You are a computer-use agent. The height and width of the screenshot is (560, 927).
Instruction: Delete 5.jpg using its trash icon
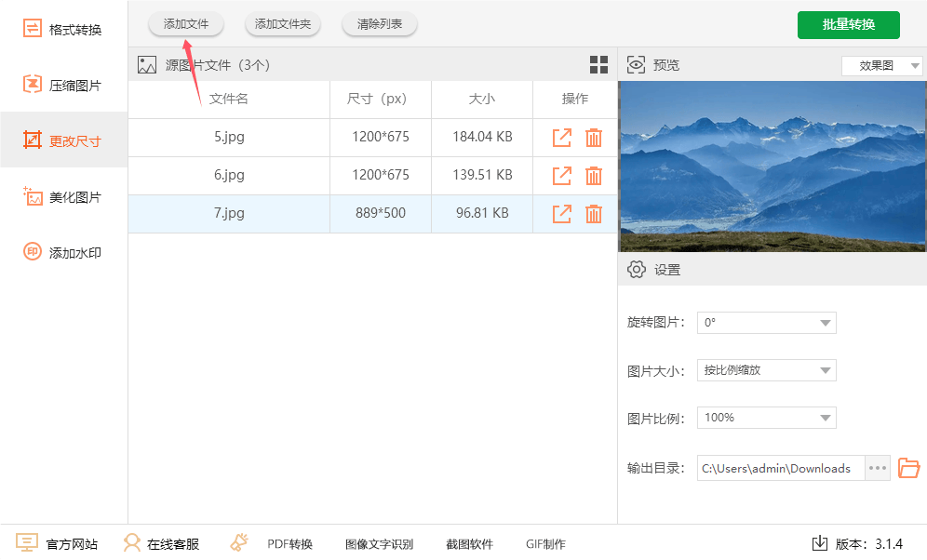(594, 138)
